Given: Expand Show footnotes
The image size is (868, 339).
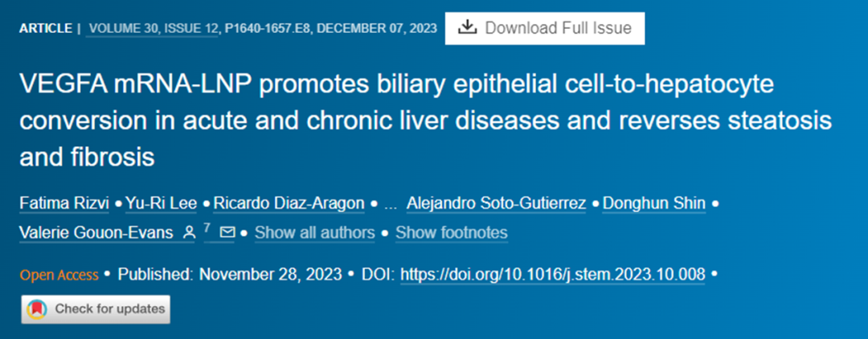Looking at the screenshot, I should pyautogui.click(x=451, y=233).
